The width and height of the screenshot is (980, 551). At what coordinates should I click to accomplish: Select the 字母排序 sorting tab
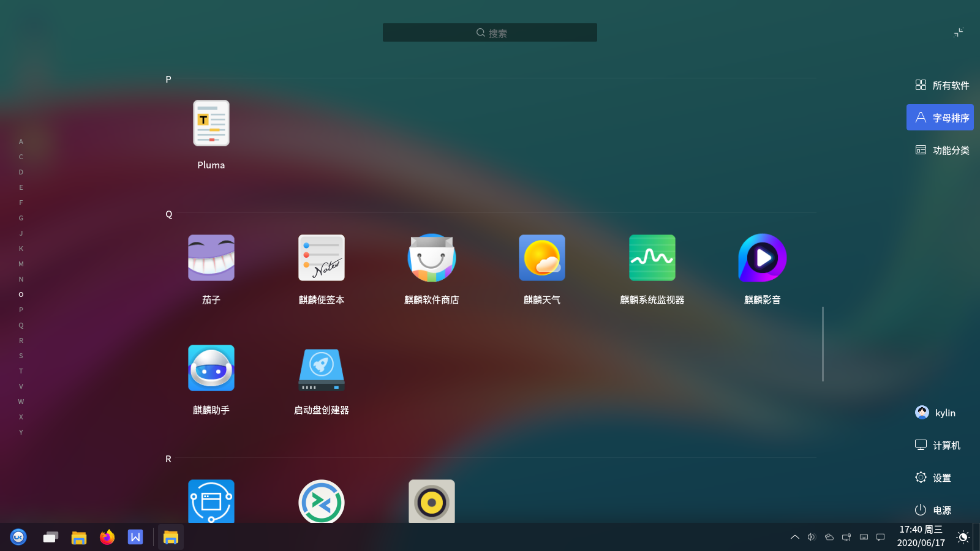(x=940, y=117)
